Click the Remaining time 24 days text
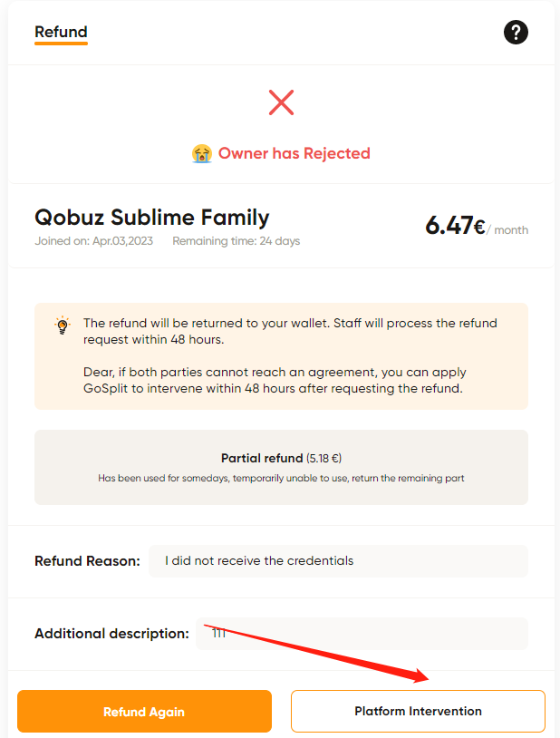This screenshot has width=560, height=738. [x=237, y=241]
